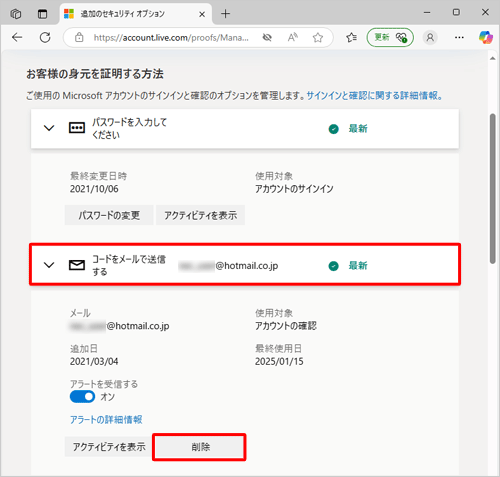View site information lock icon
500x477 pixels.
pos(79,37)
